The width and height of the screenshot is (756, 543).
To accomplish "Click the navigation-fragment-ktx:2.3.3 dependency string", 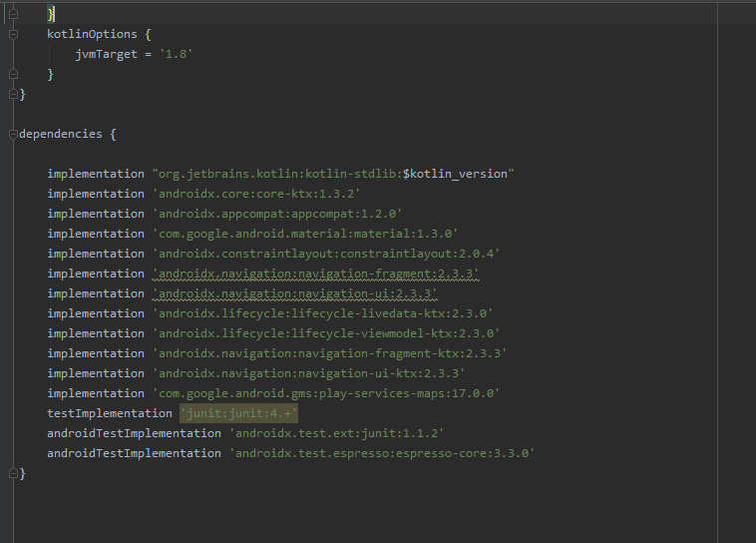I will click(329, 353).
